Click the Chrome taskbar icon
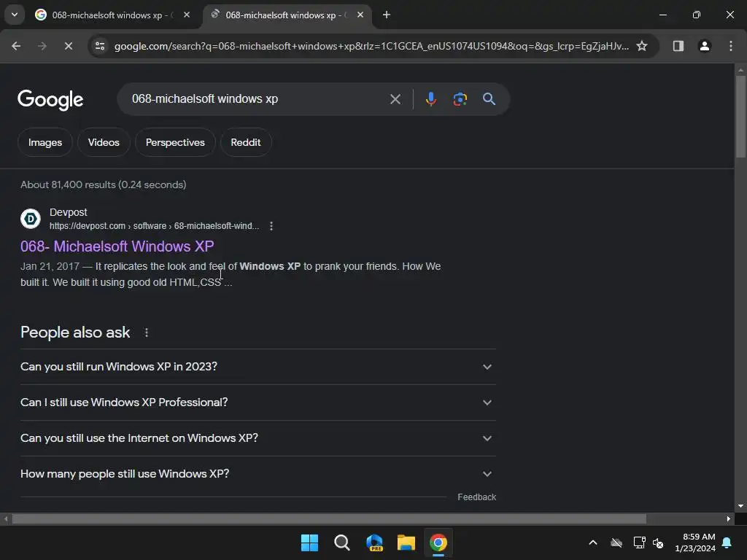747x560 pixels. tap(438, 542)
